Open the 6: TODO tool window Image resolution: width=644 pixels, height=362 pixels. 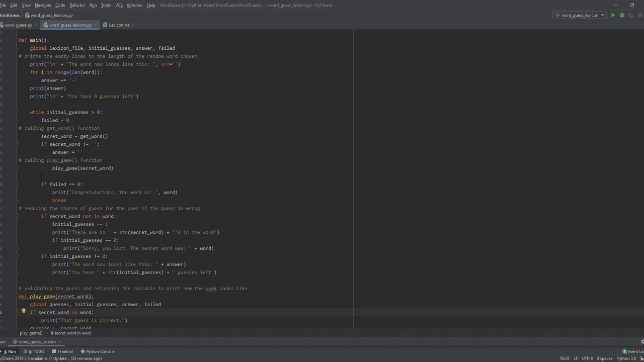[34, 351]
